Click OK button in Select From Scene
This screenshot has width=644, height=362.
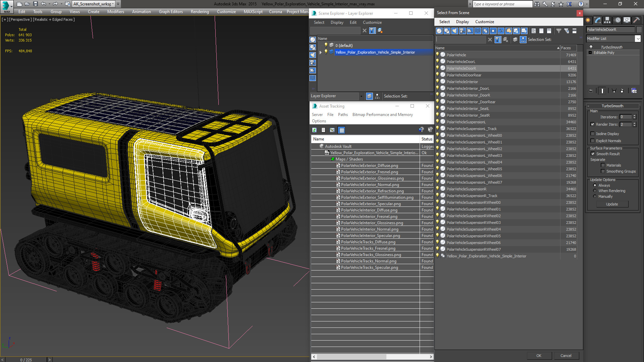tap(539, 356)
